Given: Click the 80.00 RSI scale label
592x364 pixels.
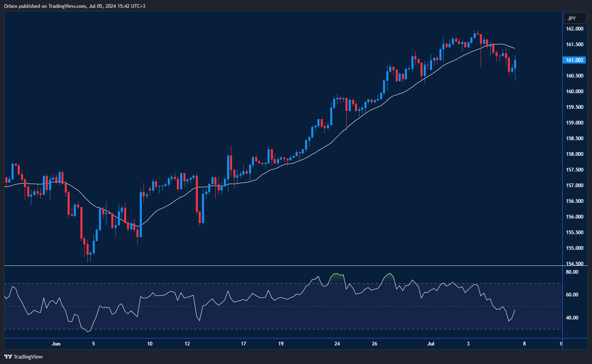Looking at the screenshot, I should pyautogui.click(x=572, y=272).
